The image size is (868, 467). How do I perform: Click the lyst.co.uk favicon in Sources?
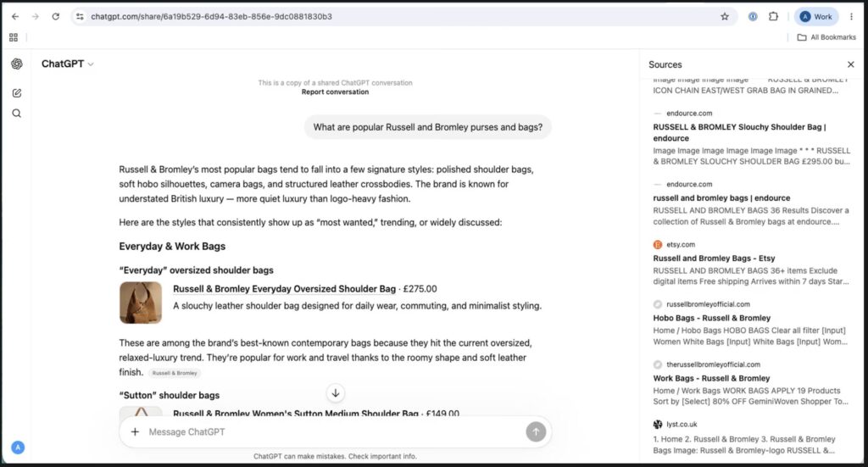[x=658, y=425]
